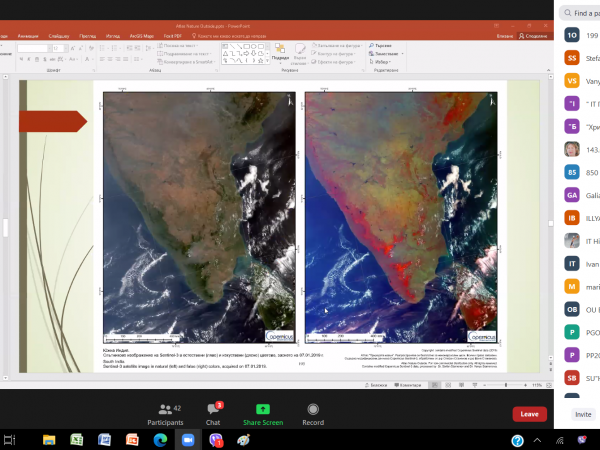Open File Explorer from taskbar
The width and height of the screenshot is (600, 450).
(49, 440)
